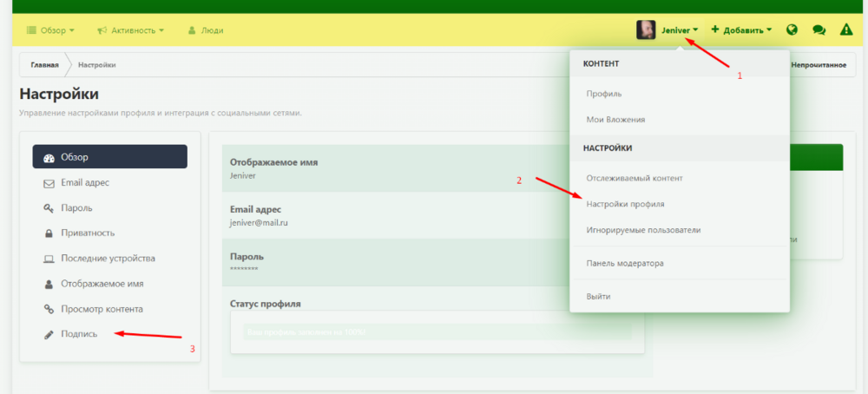Click the Главная breadcrumb link
The image size is (868, 394).
[45, 65]
